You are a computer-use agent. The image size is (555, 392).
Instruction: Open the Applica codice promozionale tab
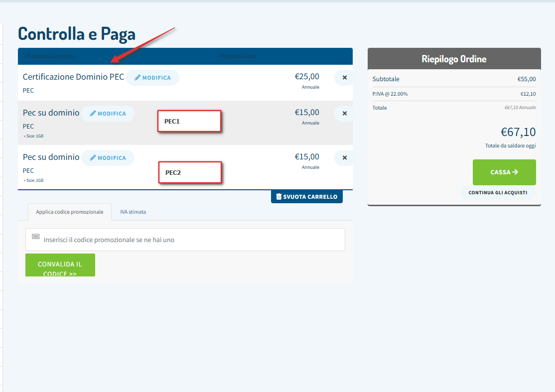point(70,212)
